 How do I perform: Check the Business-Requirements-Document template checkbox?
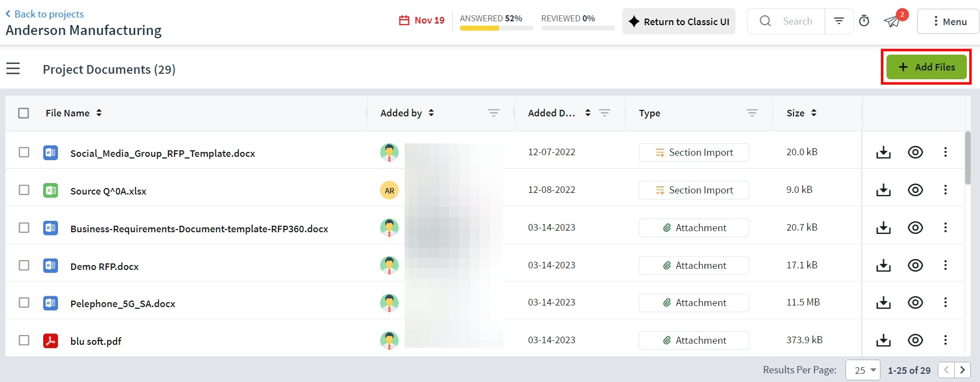coord(24,228)
